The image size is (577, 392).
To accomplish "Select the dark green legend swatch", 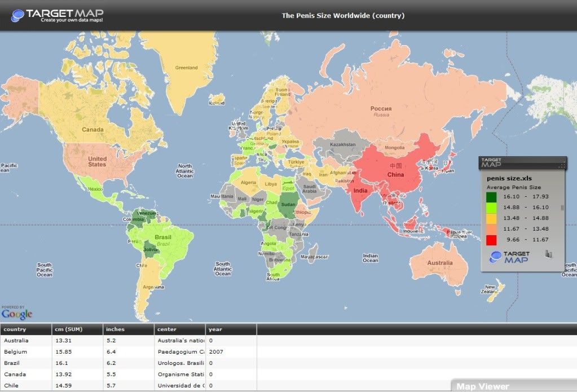I will [491, 197].
